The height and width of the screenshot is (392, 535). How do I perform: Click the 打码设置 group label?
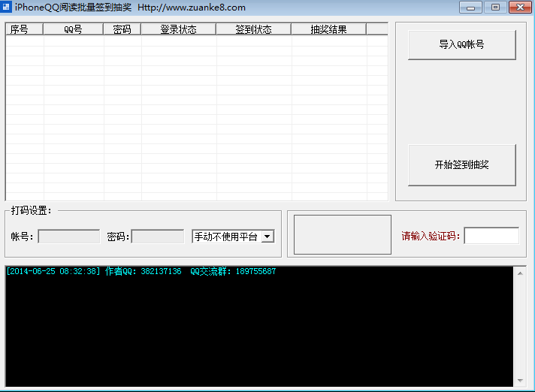(31, 211)
